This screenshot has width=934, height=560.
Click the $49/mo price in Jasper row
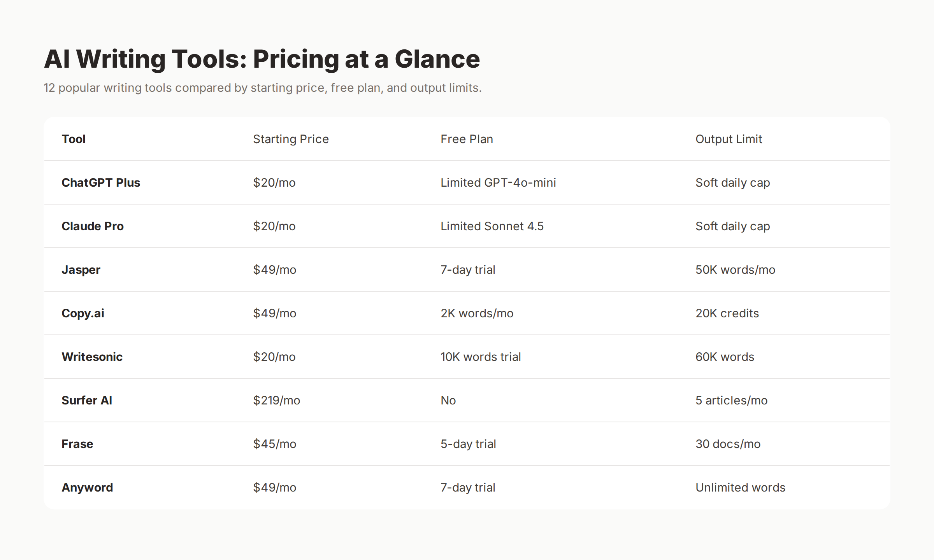[275, 269]
